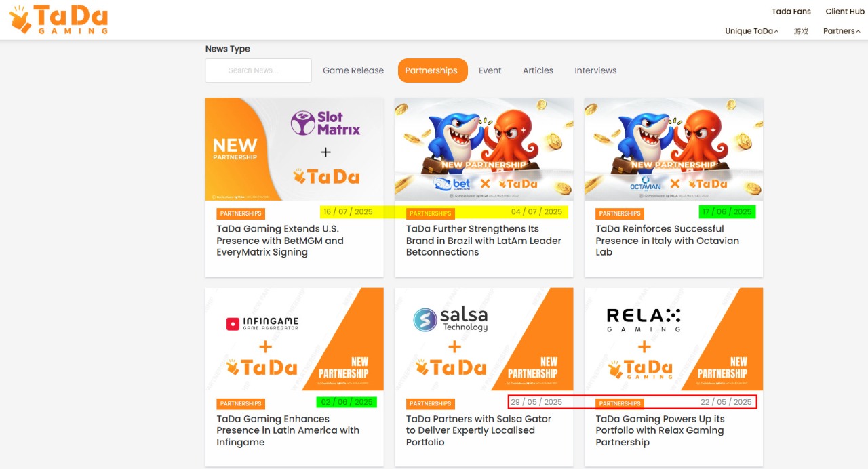The height and width of the screenshot is (469, 868).
Task: Open the Betconnections shark and octopus image
Action: [484, 149]
